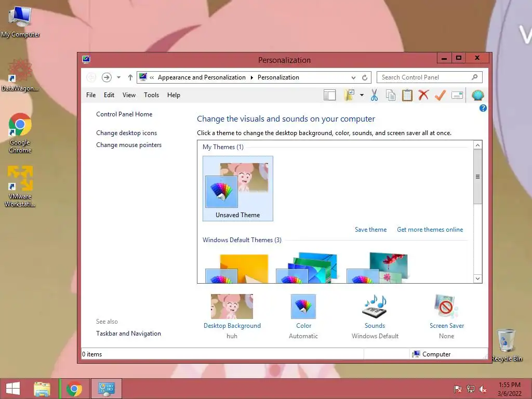The height and width of the screenshot is (399, 532).
Task: Click the Forward navigation arrow
Action: pos(107,77)
